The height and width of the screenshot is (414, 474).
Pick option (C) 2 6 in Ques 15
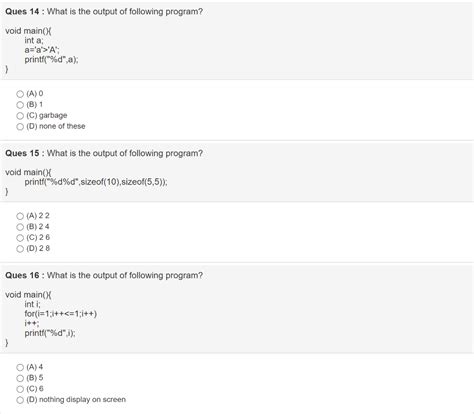point(20,238)
